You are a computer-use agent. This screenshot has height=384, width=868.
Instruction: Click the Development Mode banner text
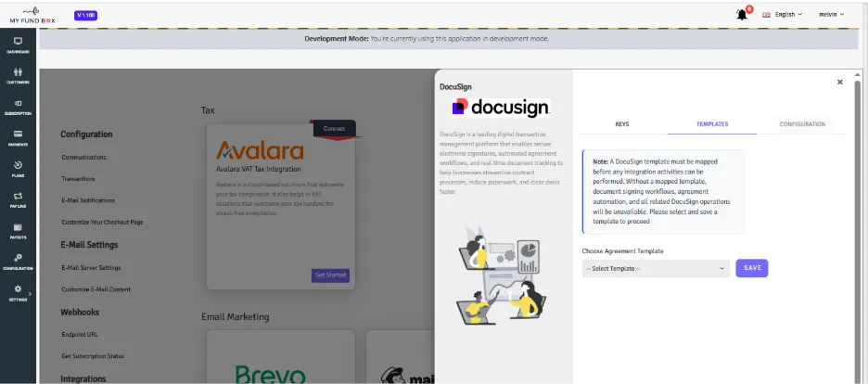click(427, 39)
